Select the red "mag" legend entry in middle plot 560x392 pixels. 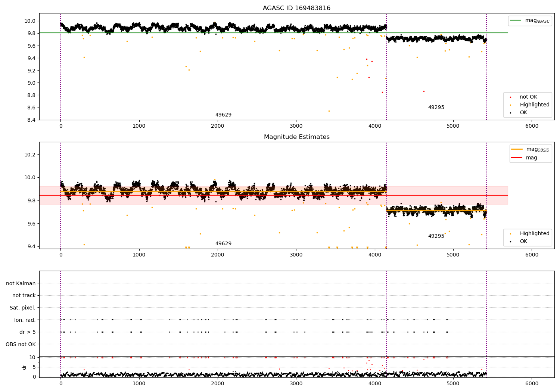525,158
